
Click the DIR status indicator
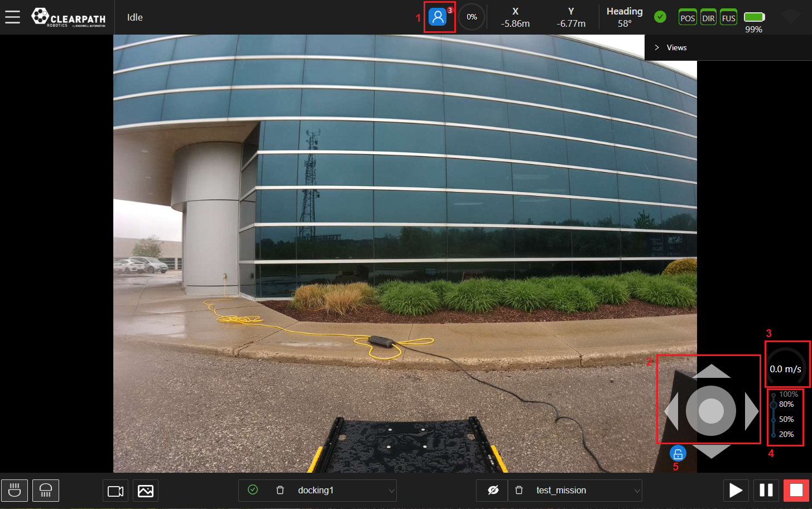pyautogui.click(x=708, y=18)
